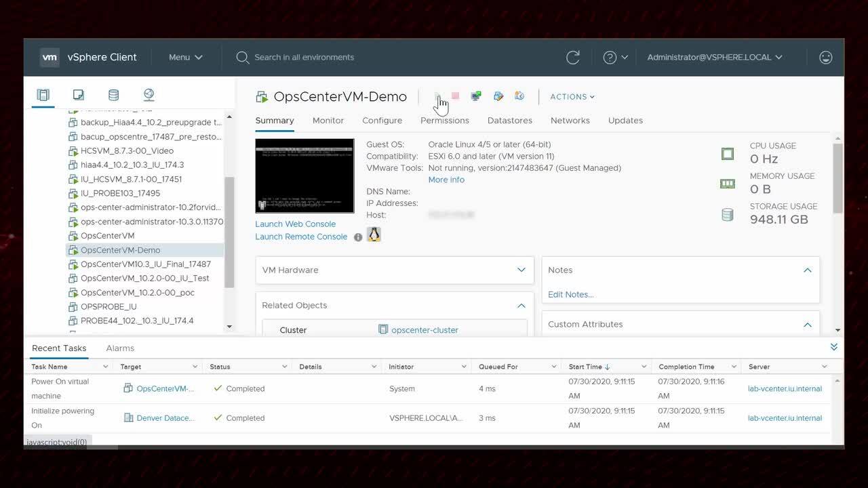The image size is (868, 488).
Task: Select OpsCenterVM in the inventory tree
Action: [107, 236]
